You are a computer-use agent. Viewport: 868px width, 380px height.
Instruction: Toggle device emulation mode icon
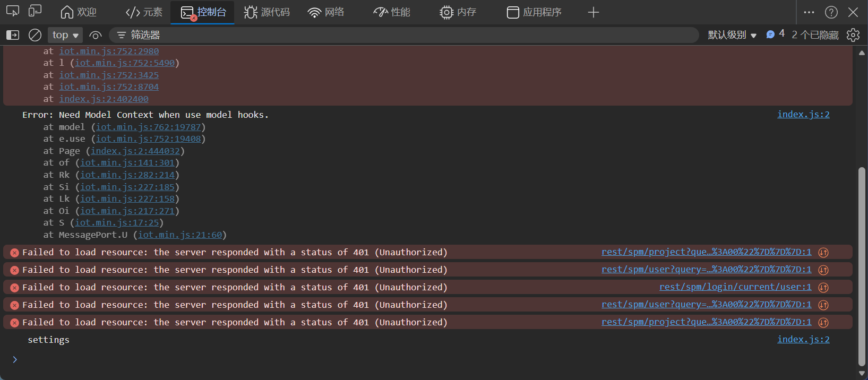click(x=35, y=11)
